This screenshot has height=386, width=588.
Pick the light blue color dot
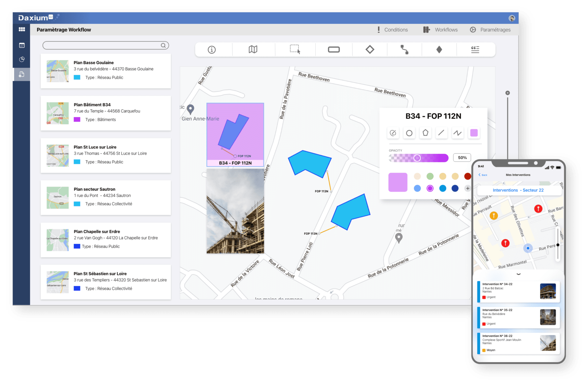tap(417, 188)
